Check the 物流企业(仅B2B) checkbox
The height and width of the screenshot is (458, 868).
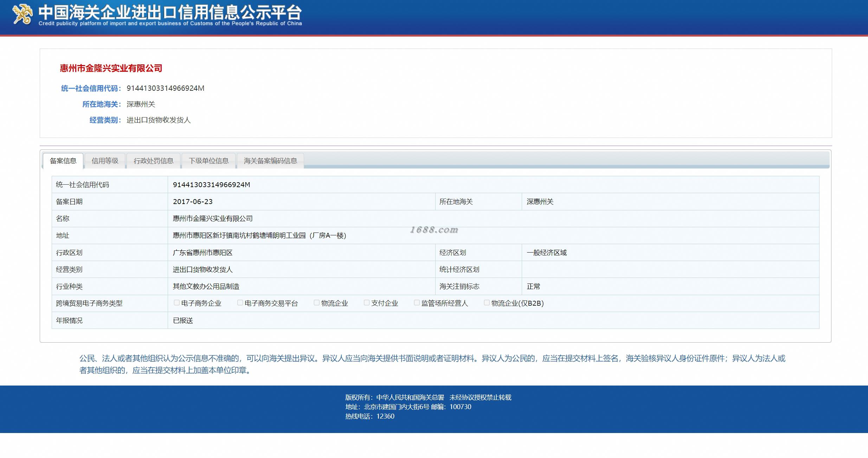487,303
